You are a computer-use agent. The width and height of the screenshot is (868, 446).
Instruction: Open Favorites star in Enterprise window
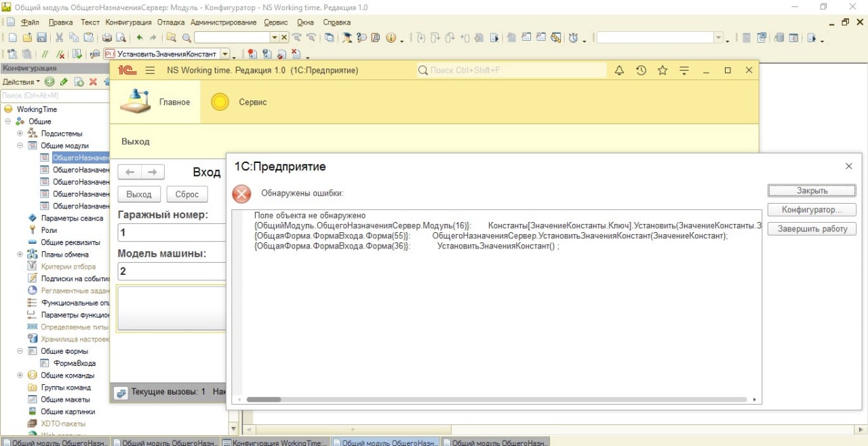pos(663,71)
